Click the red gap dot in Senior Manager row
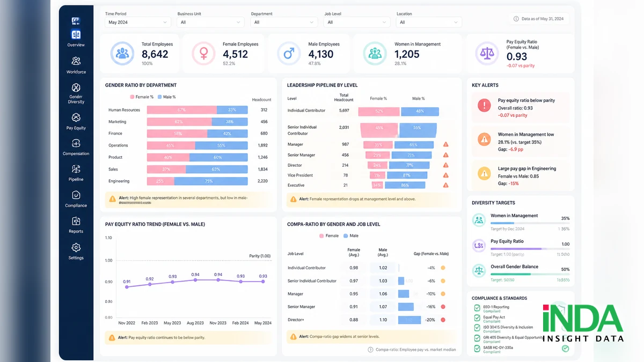This screenshot has width=644, height=362. pos(443,307)
